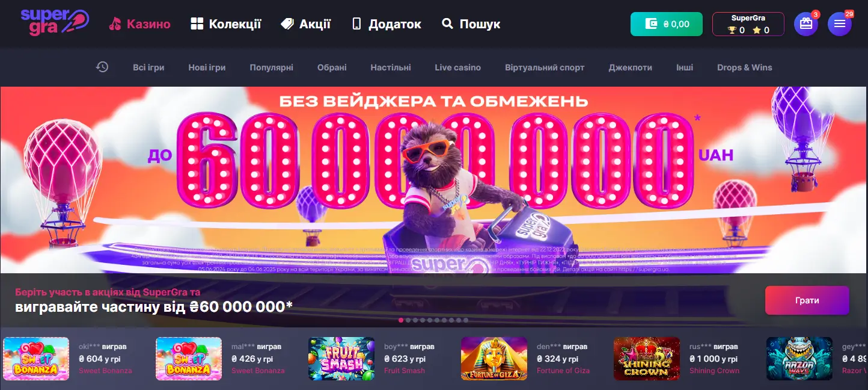Go to Казино section with cherry icon

[139, 24]
